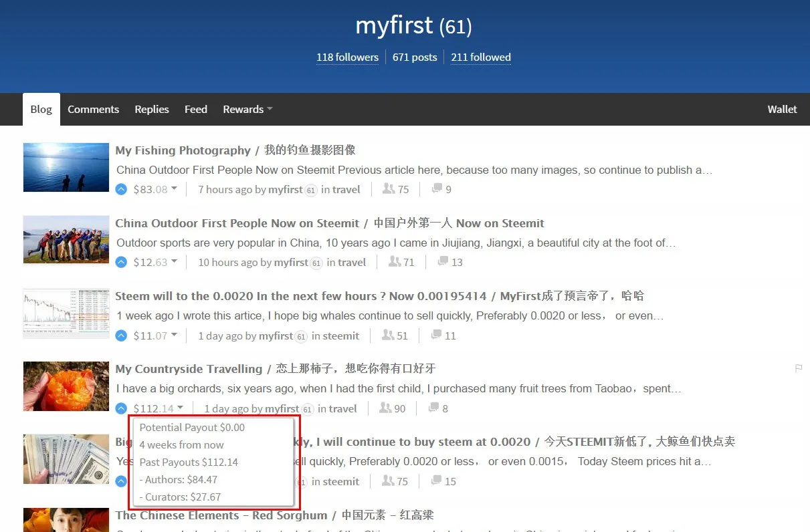The height and width of the screenshot is (532, 810).
Task: View the 671 posts link
Action: pyautogui.click(x=415, y=57)
